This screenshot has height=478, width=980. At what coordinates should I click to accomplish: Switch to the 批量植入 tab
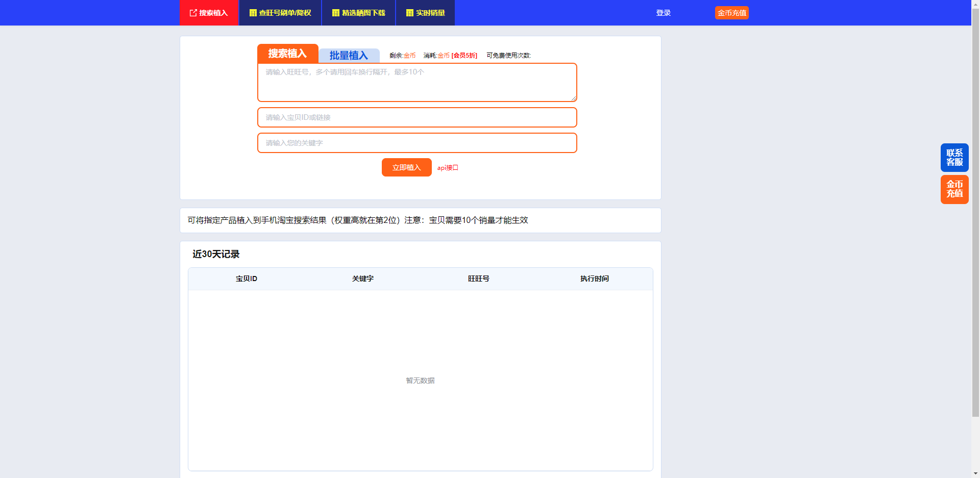pos(349,56)
